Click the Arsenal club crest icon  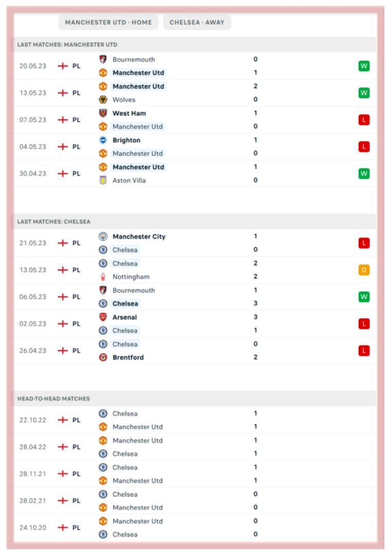103,317
